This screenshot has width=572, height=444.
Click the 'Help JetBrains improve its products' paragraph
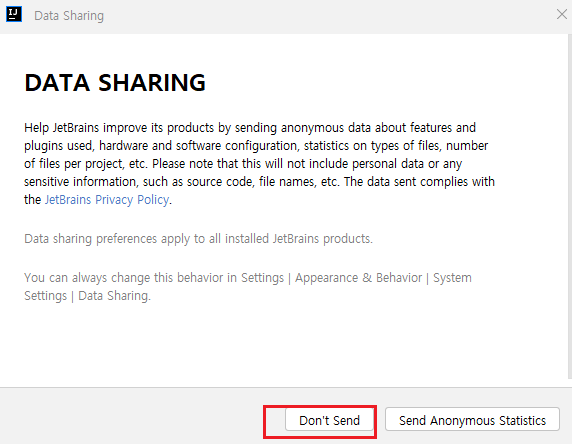coord(259,163)
